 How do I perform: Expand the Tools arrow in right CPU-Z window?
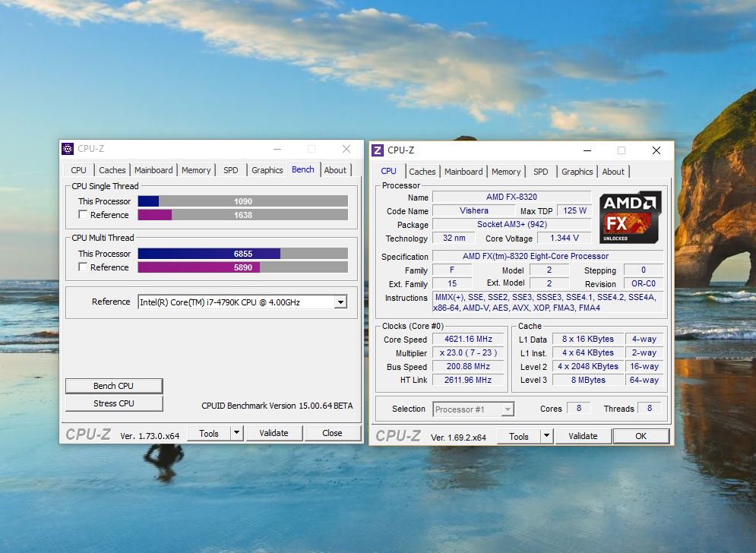[x=546, y=436]
